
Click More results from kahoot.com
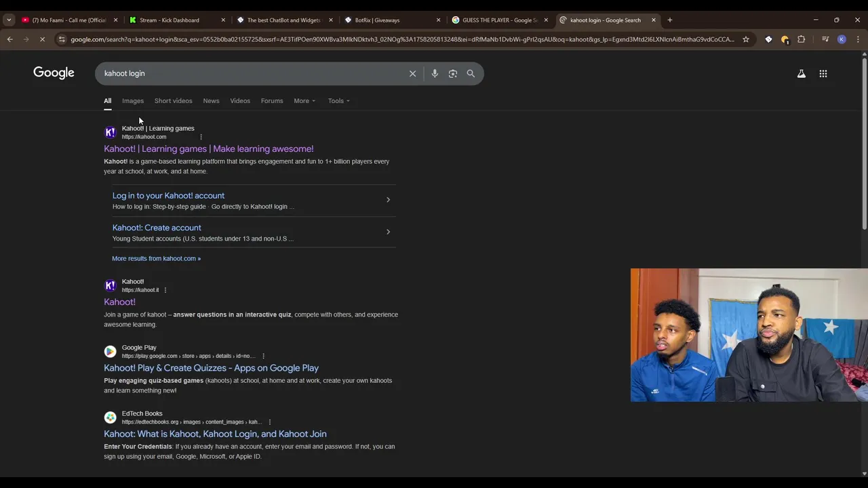(x=157, y=258)
